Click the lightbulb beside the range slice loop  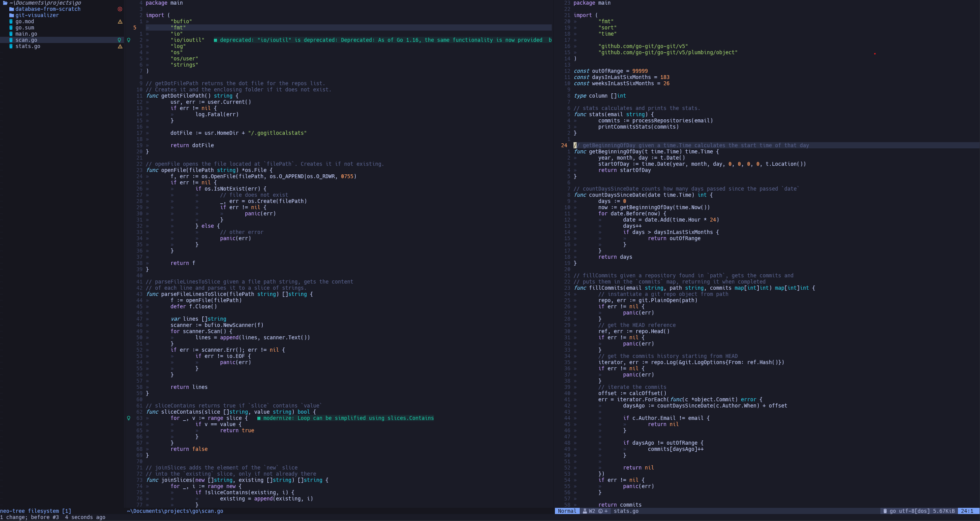129,418
